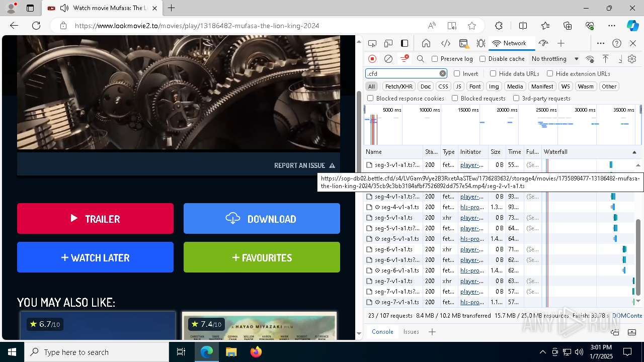This screenshot has height=362, width=644.
Task: Launch Firefox from the taskbar
Action: pos(256,352)
